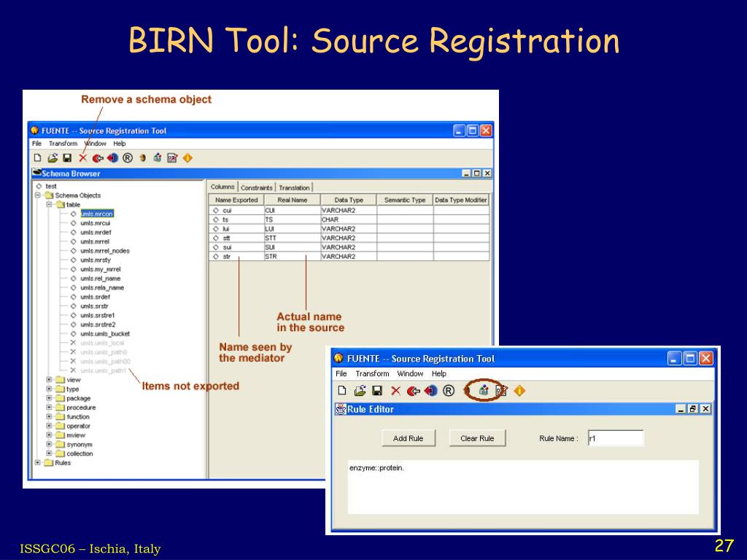747x560 pixels.
Task: Switch to the Constraints tab
Action: pos(256,187)
